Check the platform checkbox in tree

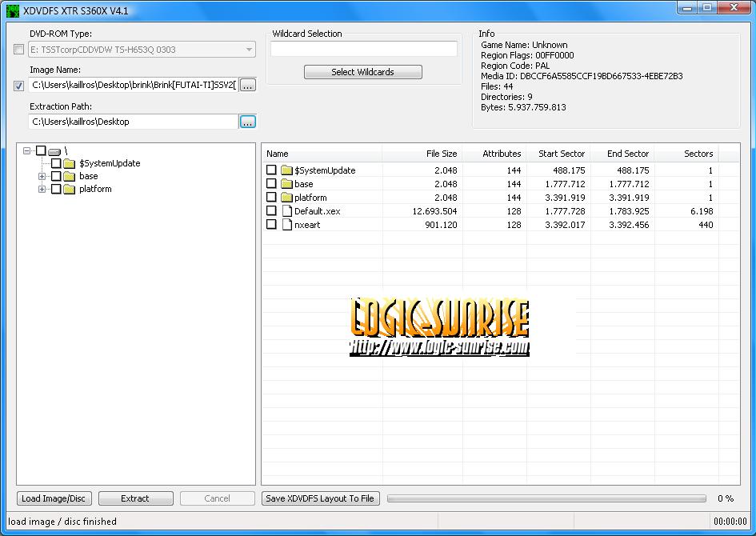[56, 189]
